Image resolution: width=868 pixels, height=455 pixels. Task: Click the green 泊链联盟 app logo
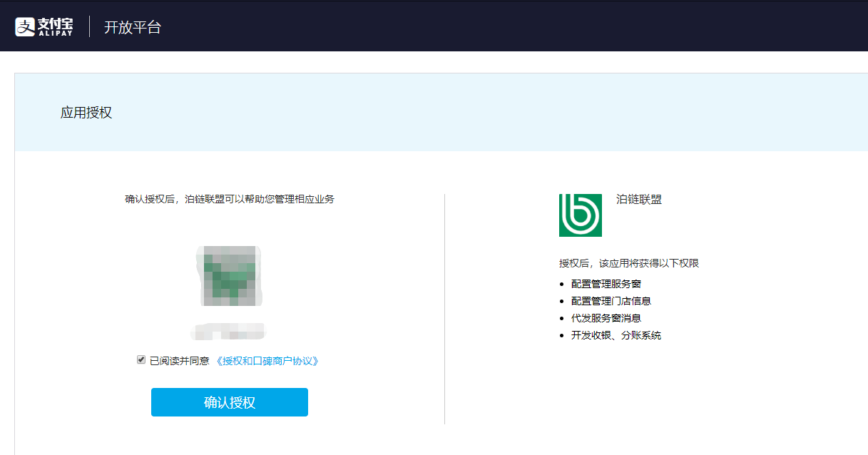[x=580, y=215]
